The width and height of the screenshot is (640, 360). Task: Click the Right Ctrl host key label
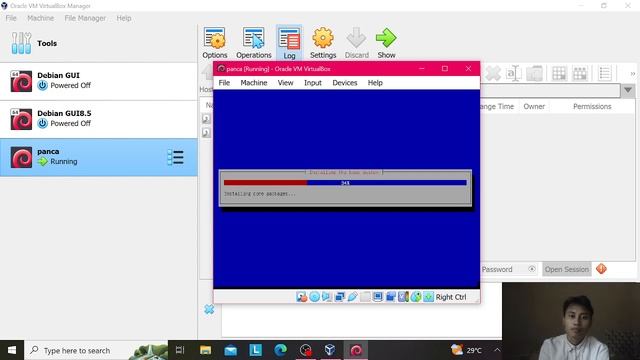(451, 297)
